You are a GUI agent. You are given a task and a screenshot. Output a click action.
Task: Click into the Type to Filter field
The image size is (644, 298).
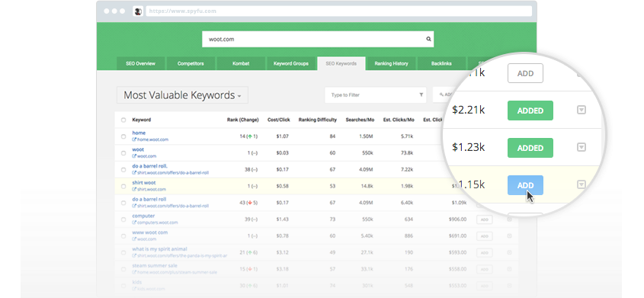point(372,95)
